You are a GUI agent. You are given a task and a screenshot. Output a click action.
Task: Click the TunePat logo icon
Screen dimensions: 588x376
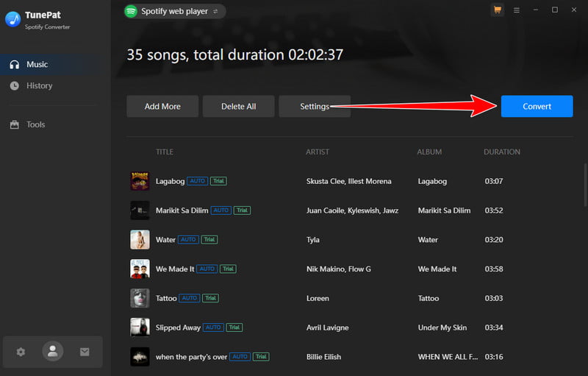coord(12,19)
